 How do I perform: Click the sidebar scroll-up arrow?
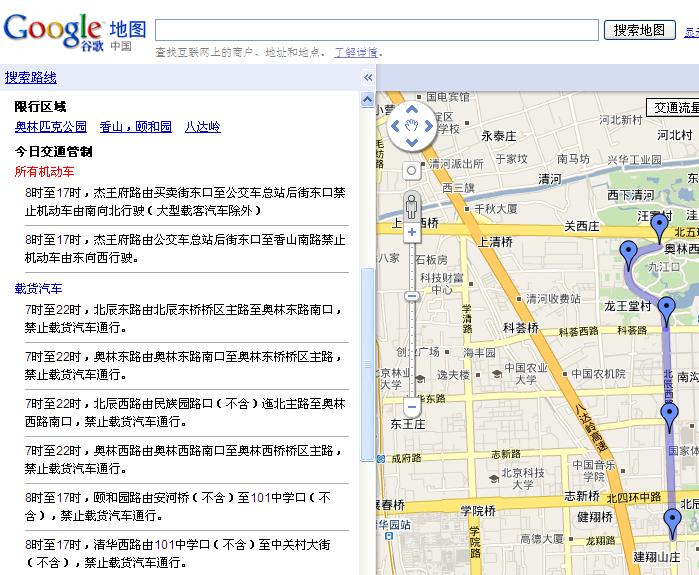(x=367, y=99)
